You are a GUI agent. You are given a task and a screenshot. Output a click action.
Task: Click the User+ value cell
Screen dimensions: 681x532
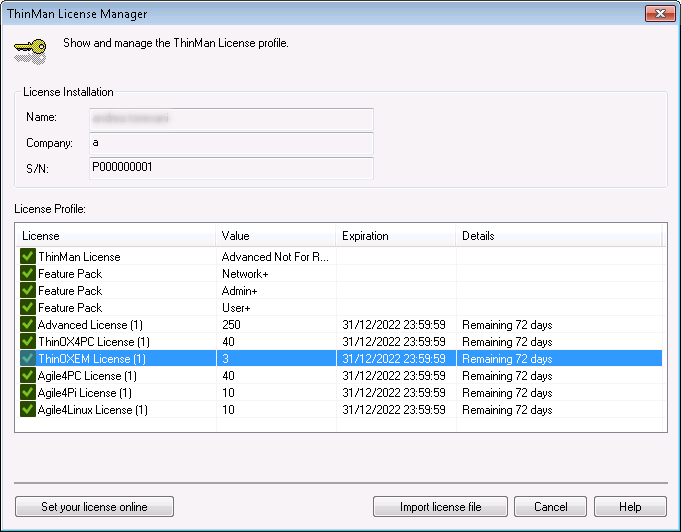point(236,307)
